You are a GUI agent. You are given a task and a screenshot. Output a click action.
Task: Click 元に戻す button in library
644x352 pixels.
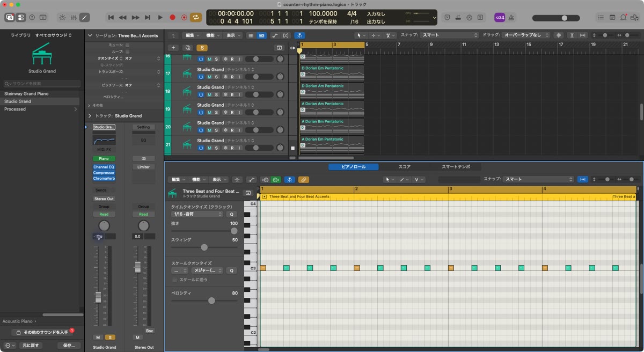pos(31,346)
